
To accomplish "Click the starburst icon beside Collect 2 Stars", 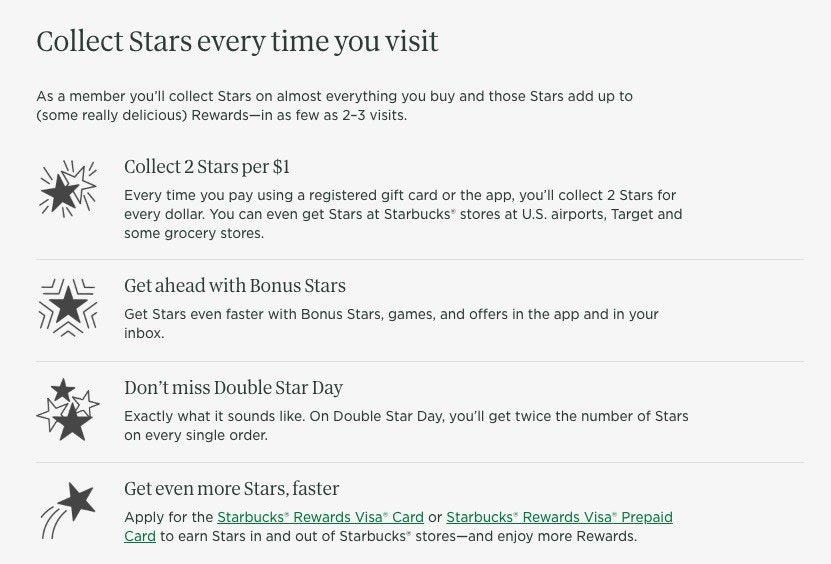I will (x=67, y=188).
